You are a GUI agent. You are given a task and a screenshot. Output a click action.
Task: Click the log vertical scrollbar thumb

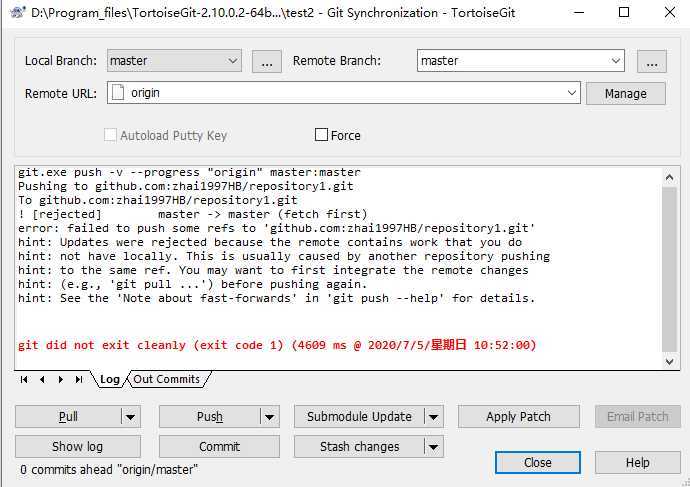coord(669,269)
